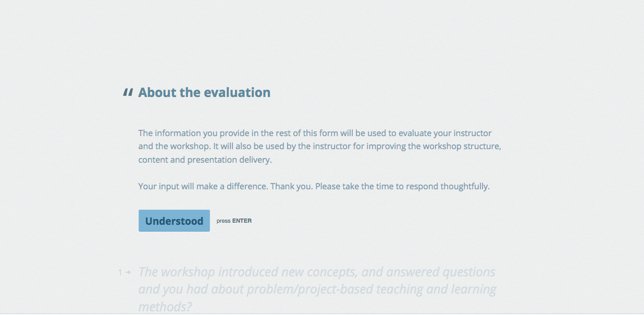Click the 'About the evaluation' heading
644x315 pixels.
[204, 93]
